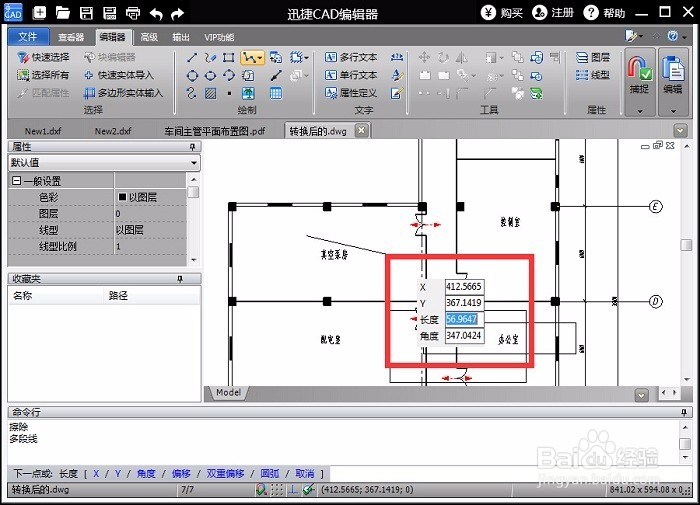Click the 角度 angle input field

[x=464, y=335]
